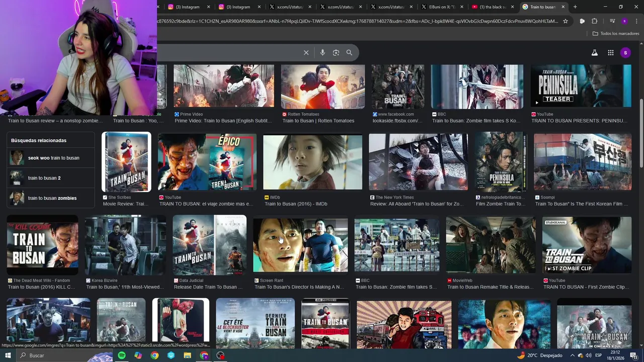Open Screen Rant director image
This screenshot has width=644, height=362.
coord(300,244)
